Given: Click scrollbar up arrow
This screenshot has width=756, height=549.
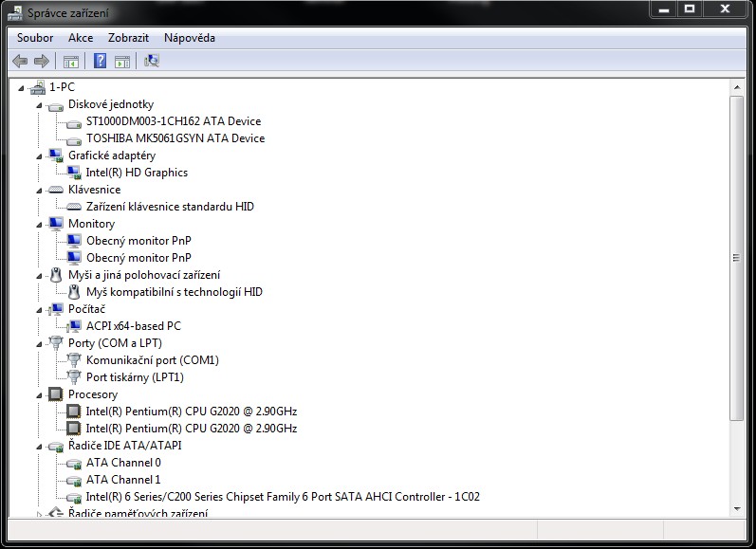Looking at the screenshot, I should [737, 88].
